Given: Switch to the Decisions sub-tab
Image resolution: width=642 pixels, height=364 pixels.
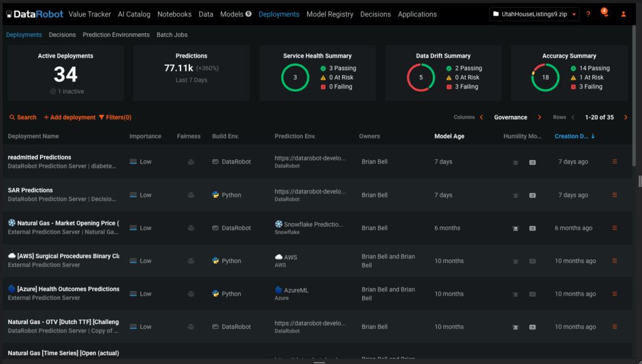Looking at the screenshot, I should coord(62,34).
